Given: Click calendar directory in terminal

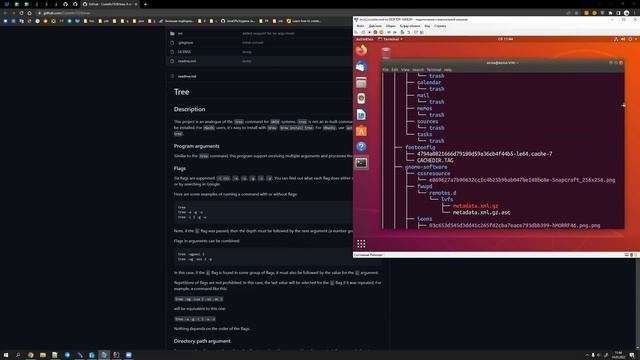Looking at the screenshot, I should [429, 82].
